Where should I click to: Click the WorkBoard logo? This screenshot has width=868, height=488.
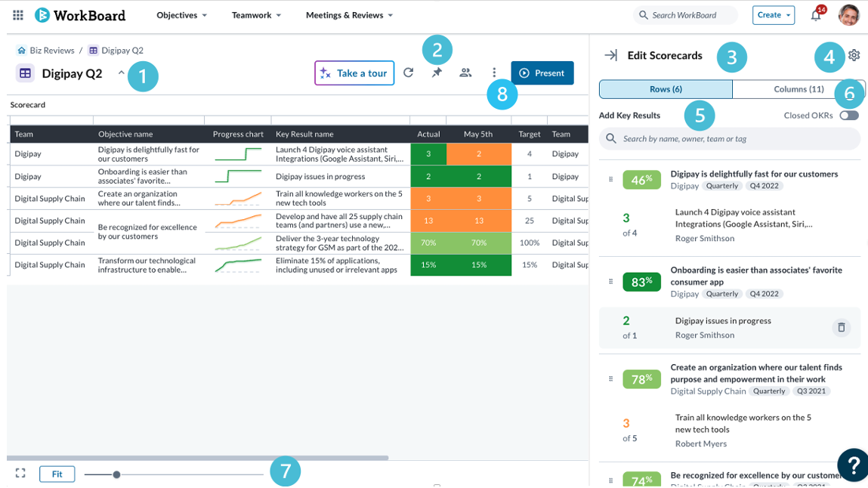tap(80, 15)
